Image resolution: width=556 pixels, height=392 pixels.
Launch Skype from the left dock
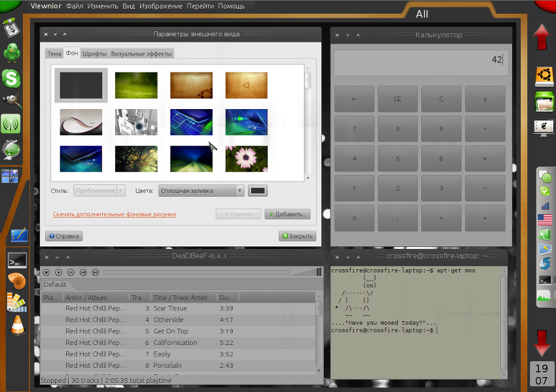pyautogui.click(x=11, y=78)
